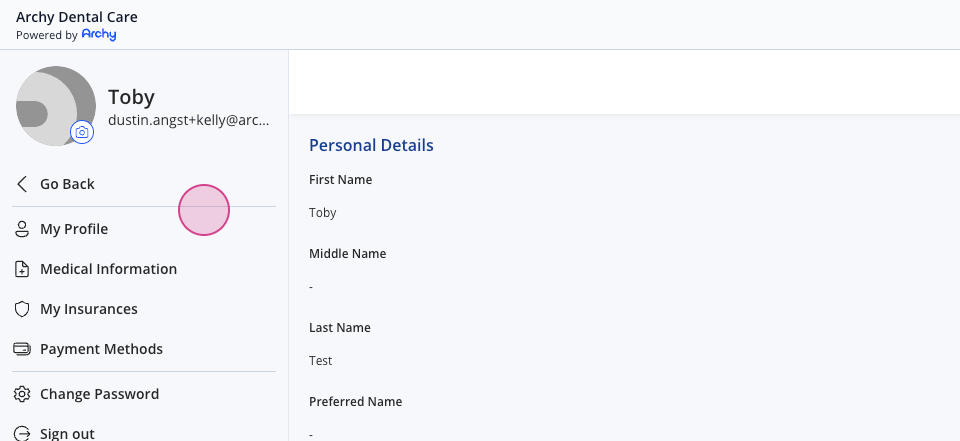Click the My Insurances shield icon
960x441 pixels.
22,309
